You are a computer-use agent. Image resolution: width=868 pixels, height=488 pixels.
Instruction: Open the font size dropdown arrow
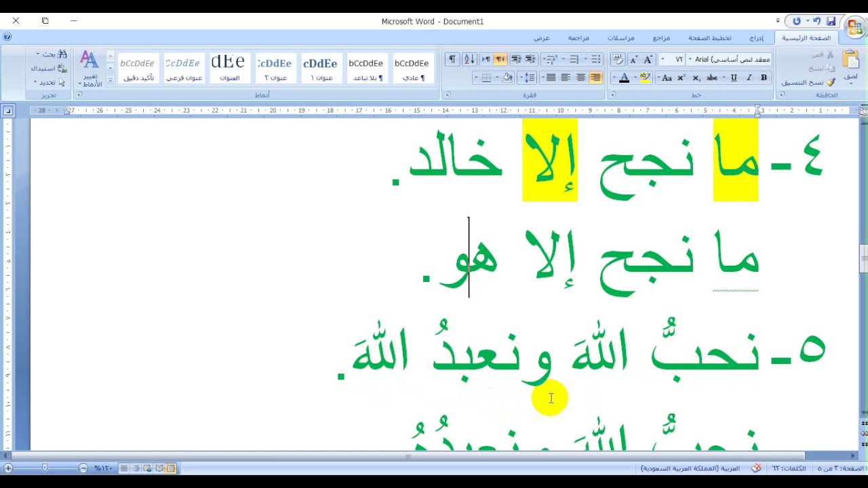click(663, 60)
